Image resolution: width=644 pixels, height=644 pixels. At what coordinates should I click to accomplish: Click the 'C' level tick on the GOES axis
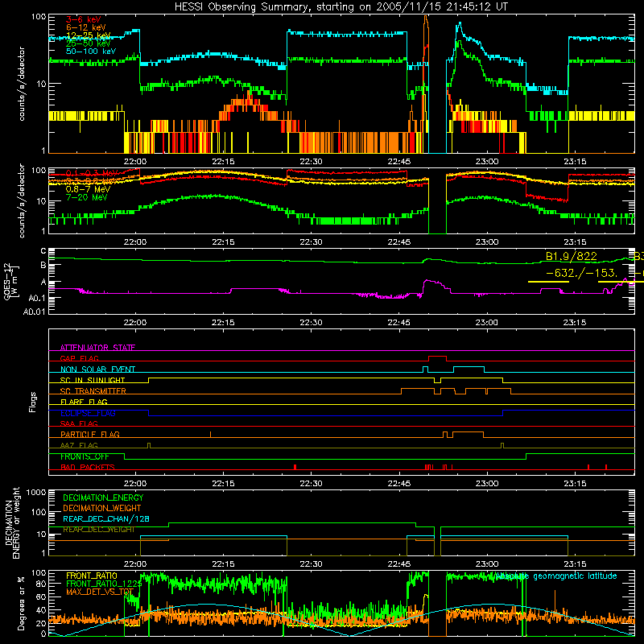(43, 251)
